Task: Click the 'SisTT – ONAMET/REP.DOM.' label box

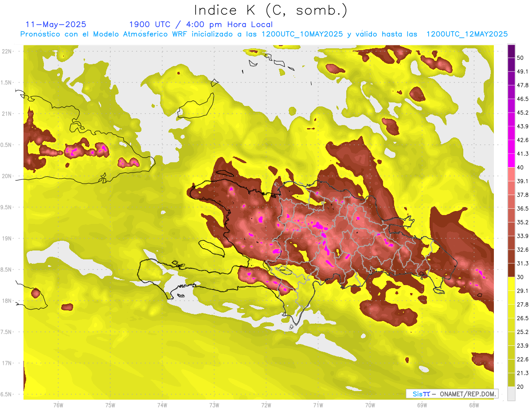Action: (452, 394)
